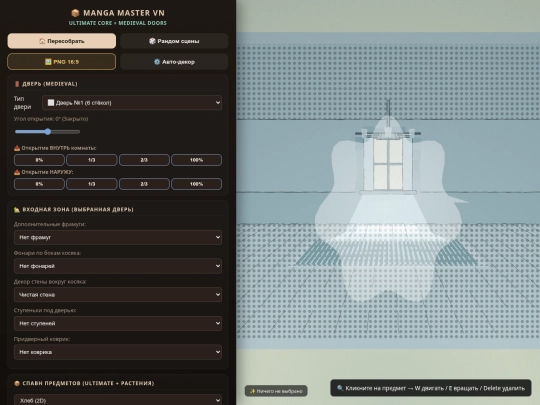Set inward opening (ВНУТРЬ) to 0%

[39, 160]
